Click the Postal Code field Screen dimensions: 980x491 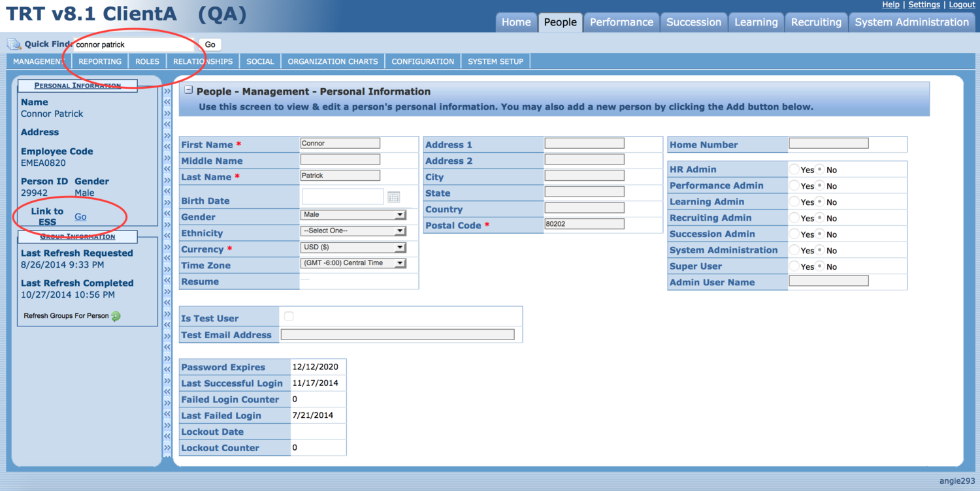point(584,224)
